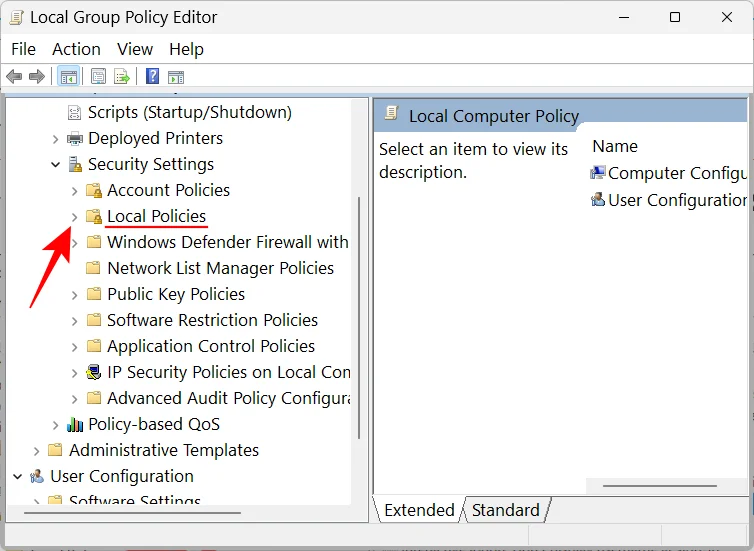Select Network List Manager Policies

[x=220, y=268]
